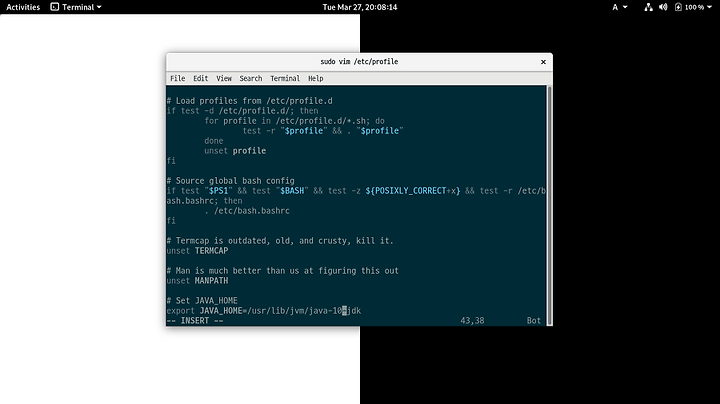Viewport: 720px width, 404px height.
Task: Place cursor on the export JAVA_HOME line
Action: pyautogui.click(x=264, y=311)
